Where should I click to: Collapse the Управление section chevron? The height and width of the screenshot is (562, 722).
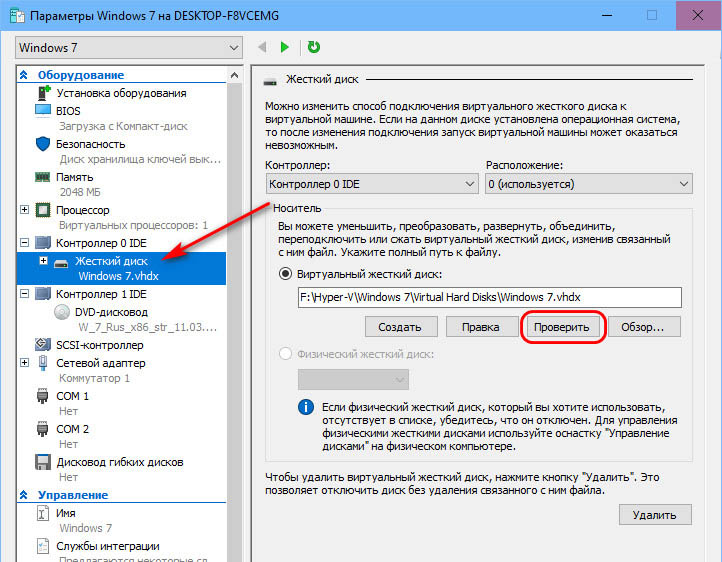point(24,495)
